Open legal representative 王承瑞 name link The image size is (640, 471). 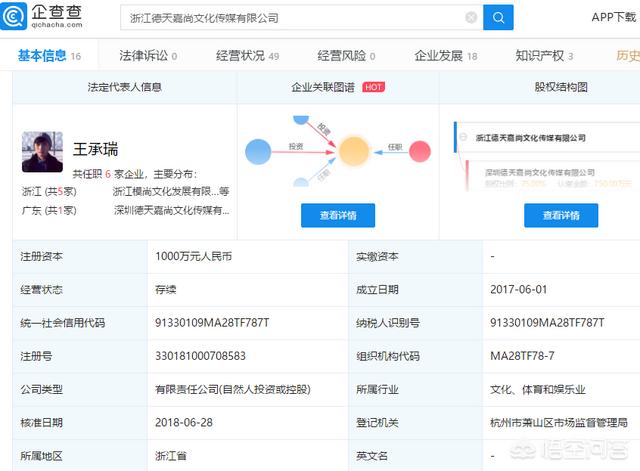(96, 149)
